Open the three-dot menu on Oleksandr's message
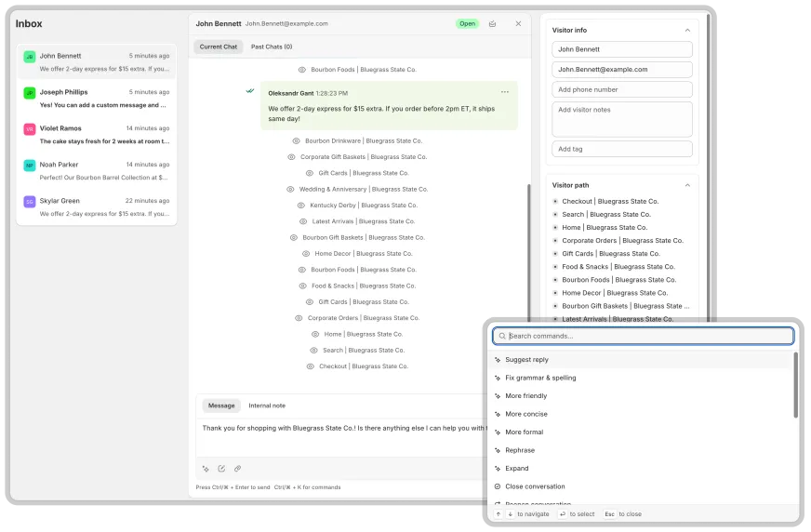Screen dimensions: 811x532 (x=505, y=92)
